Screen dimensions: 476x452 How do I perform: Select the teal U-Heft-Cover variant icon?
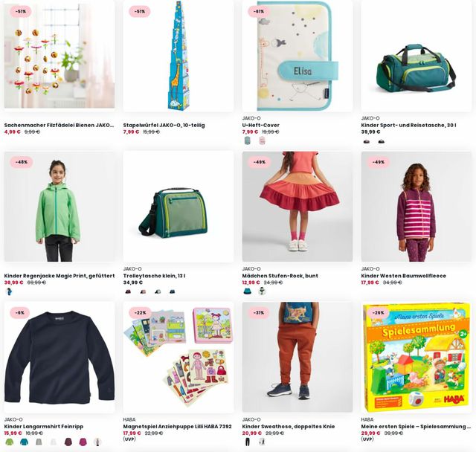[248, 141]
